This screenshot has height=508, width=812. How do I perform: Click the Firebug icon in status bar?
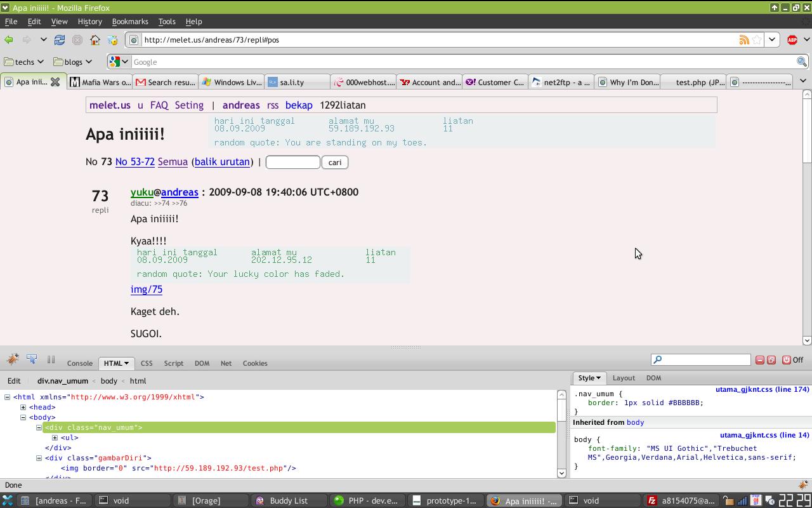pyautogui.click(x=803, y=485)
